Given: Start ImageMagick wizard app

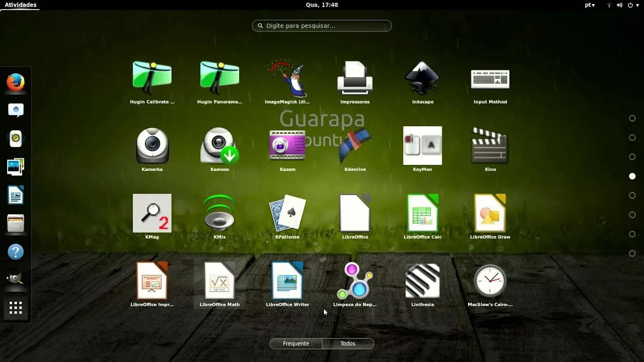Looking at the screenshot, I should tap(287, 83).
